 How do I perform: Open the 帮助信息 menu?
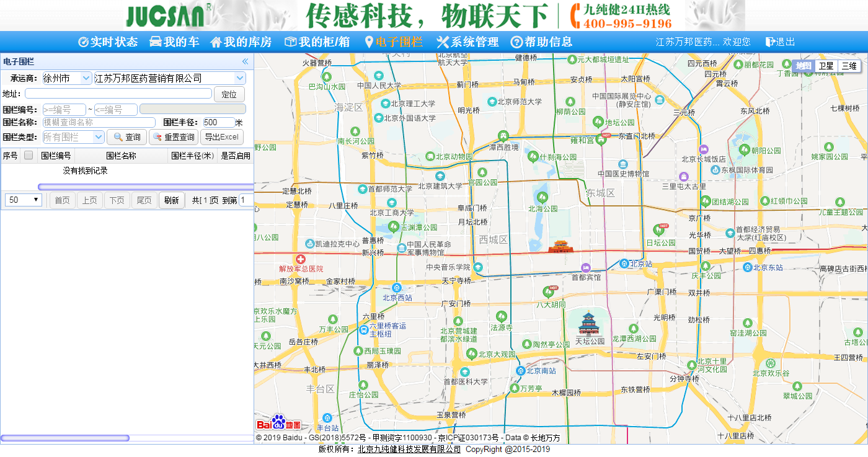coord(541,42)
